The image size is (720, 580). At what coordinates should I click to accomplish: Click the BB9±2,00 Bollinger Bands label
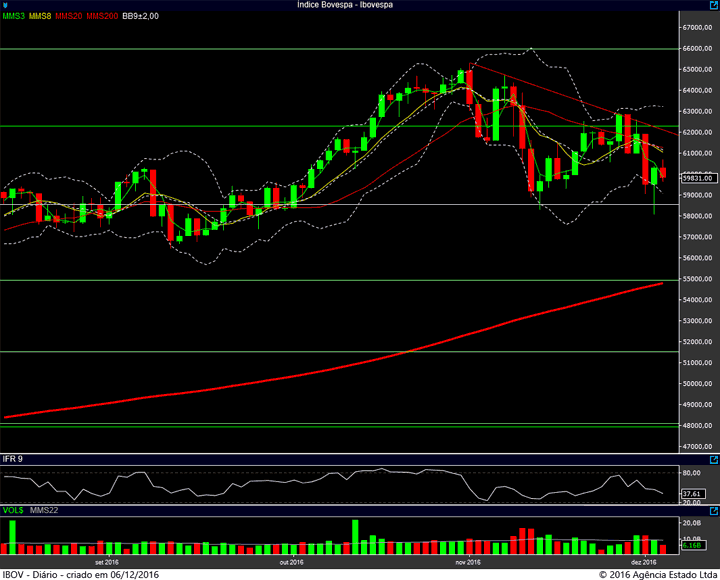point(141,16)
